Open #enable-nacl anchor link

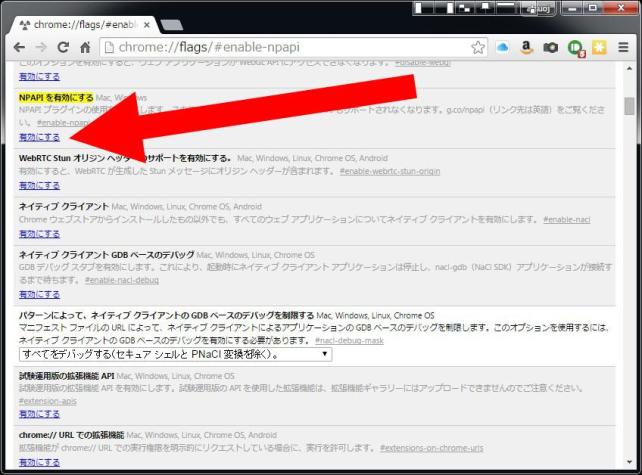(567, 219)
